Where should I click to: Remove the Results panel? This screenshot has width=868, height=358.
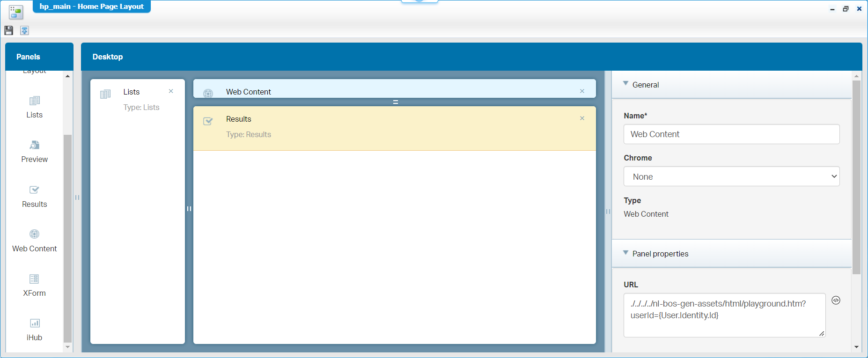point(582,118)
